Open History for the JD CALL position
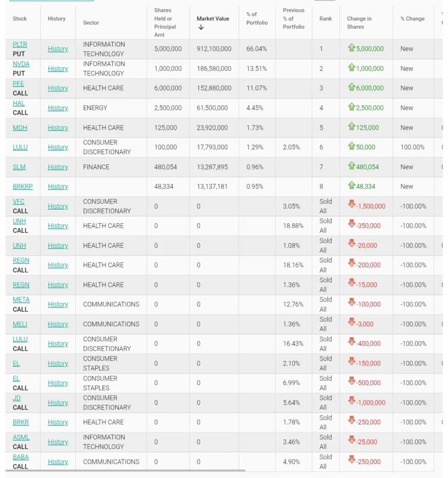The image size is (448, 478). [57, 402]
